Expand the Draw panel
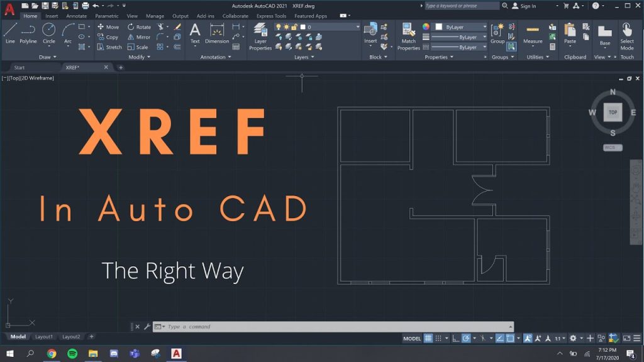This screenshot has width=644, height=362. click(x=48, y=57)
